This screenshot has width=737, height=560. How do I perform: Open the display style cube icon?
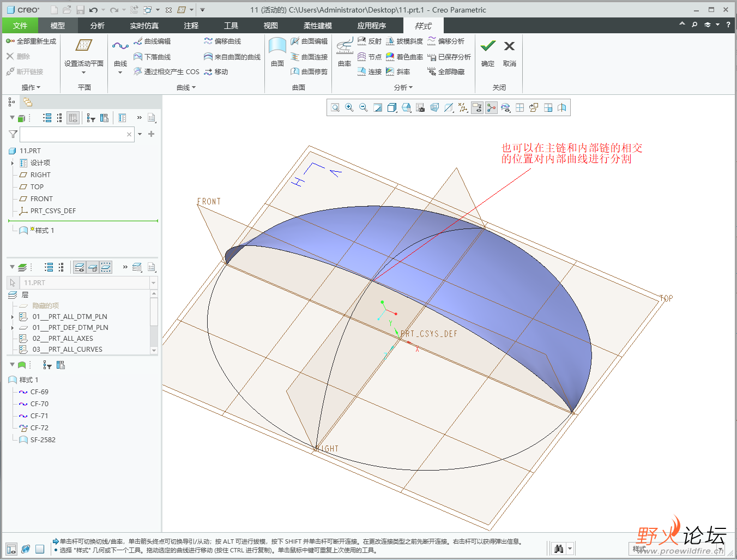click(x=392, y=107)
